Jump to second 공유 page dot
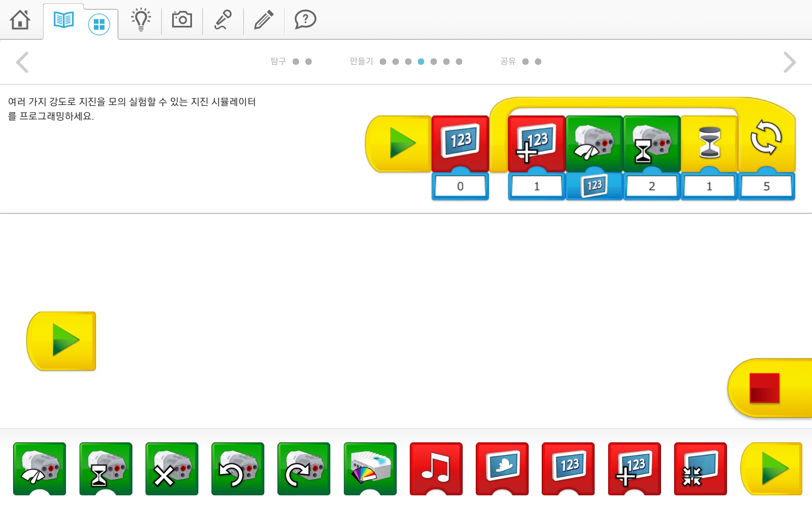 coord(538,62)
